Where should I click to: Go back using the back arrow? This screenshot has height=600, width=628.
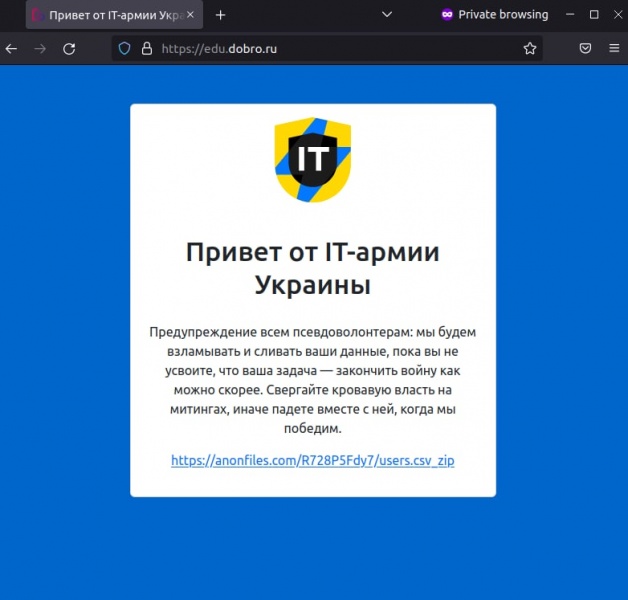pyautogui.click(x=12, y=48)
